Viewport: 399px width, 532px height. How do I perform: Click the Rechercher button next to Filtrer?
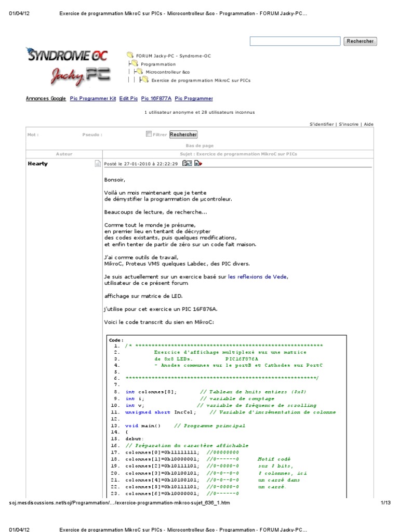183,135
